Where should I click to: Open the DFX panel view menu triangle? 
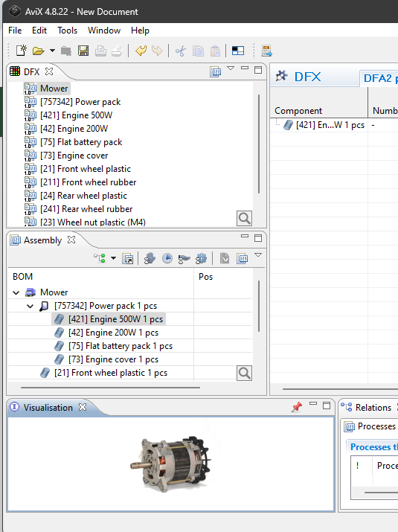[231, 68]
